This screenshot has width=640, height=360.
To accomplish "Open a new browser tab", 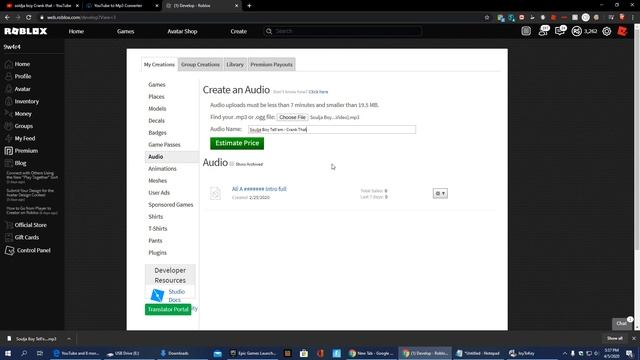I will click(x=249, y=6).
